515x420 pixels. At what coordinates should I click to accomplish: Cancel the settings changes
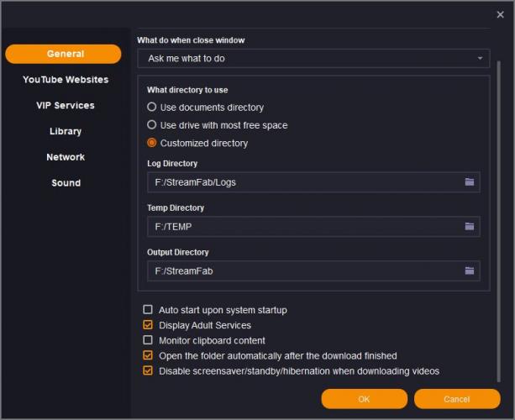click(456, 399)
